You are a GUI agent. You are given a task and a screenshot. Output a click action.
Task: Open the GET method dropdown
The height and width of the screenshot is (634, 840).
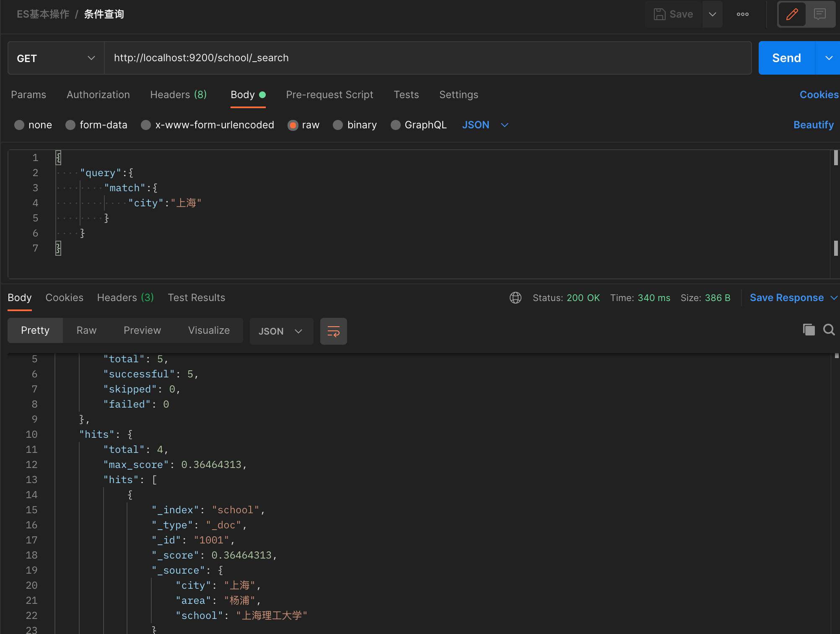pyautogui.click(x=56, y=58)
